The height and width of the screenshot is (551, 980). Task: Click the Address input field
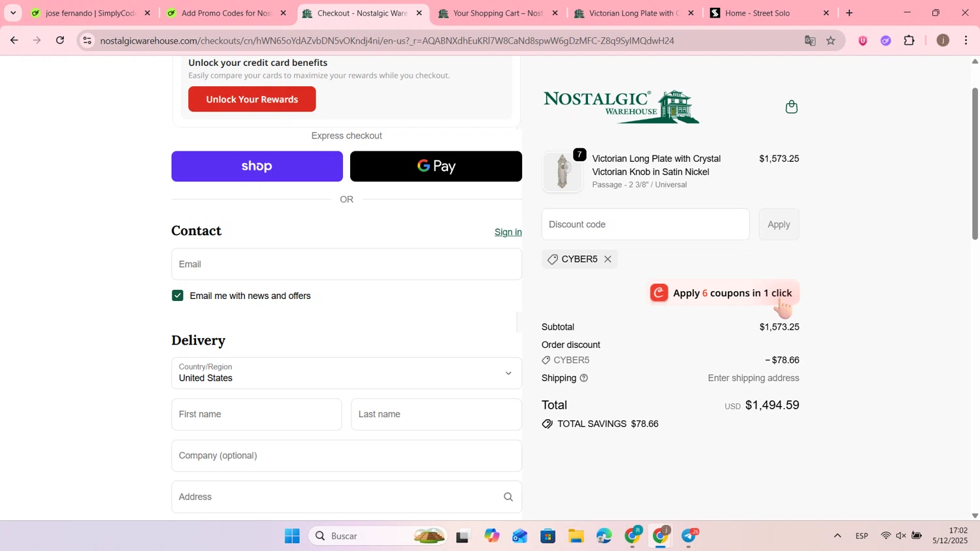click(x=346, y=497)
